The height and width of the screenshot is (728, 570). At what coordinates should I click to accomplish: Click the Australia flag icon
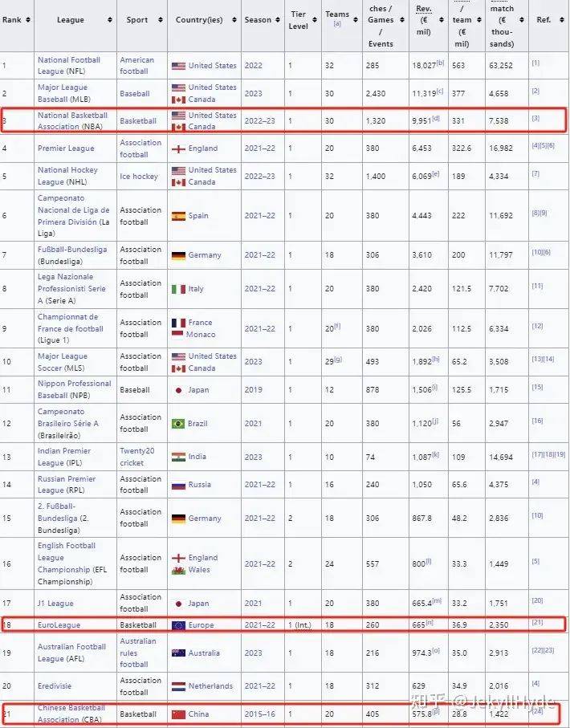pos(178,653)
